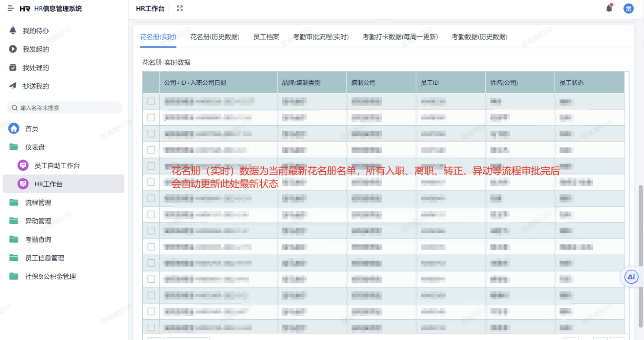This screenshot has width=644, height=340.
Task: Switch to the 花名册(历史数据) tab
Action: (215, 37)
